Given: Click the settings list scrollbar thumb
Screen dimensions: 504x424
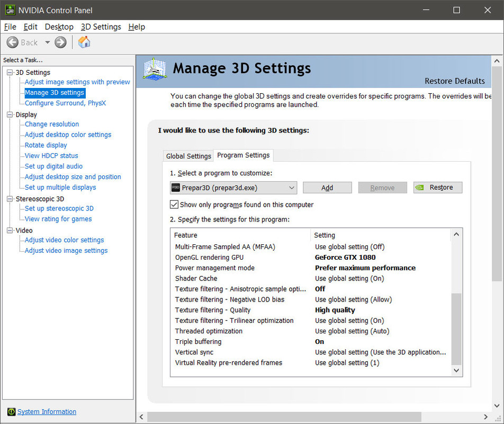Looking at the screenshot, I should [456, 329].
